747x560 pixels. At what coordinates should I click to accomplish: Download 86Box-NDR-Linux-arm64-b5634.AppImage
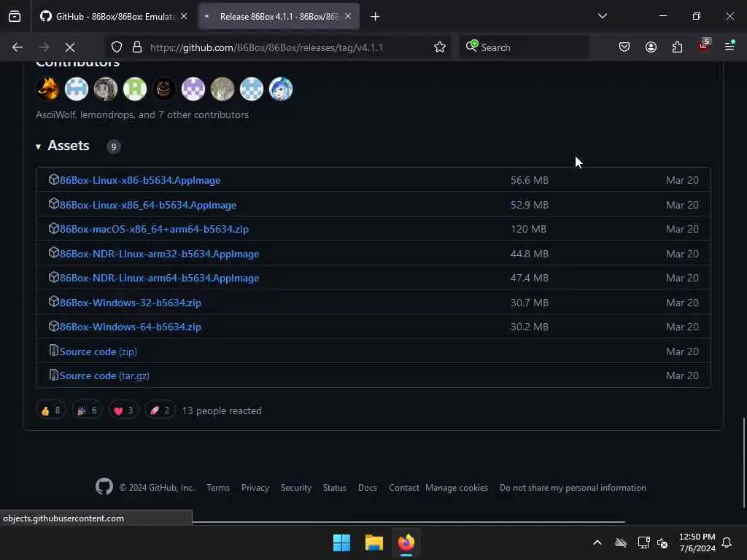(x=160, y=278)
